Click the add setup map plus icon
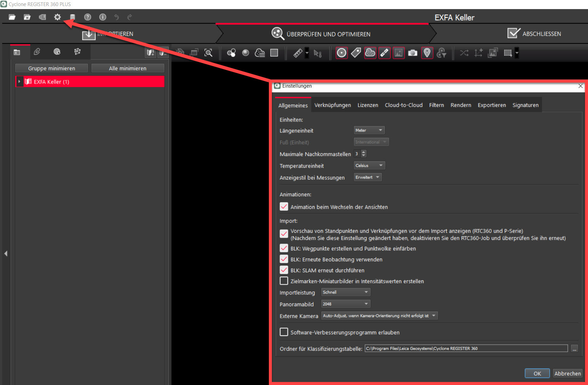The image size is (588, 385). pyautogui.click(x=151, y=53)
